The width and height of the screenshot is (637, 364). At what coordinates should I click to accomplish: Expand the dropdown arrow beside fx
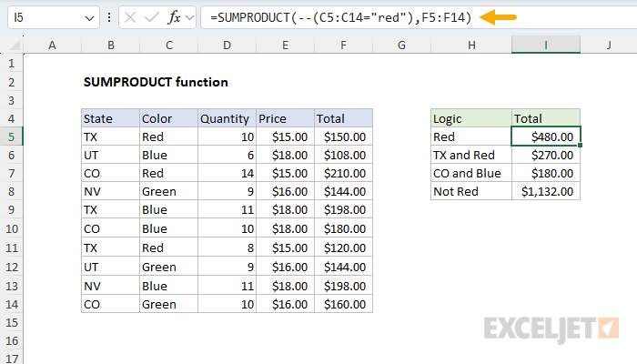(189, 17)
